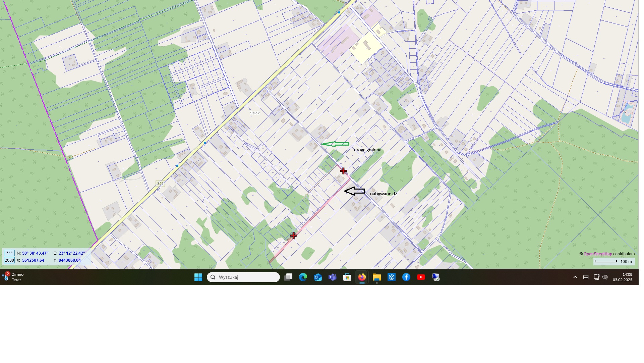Switch to the Firefox window
The width and height of the screenshot is (644, 363).
(x=362, y=277)
